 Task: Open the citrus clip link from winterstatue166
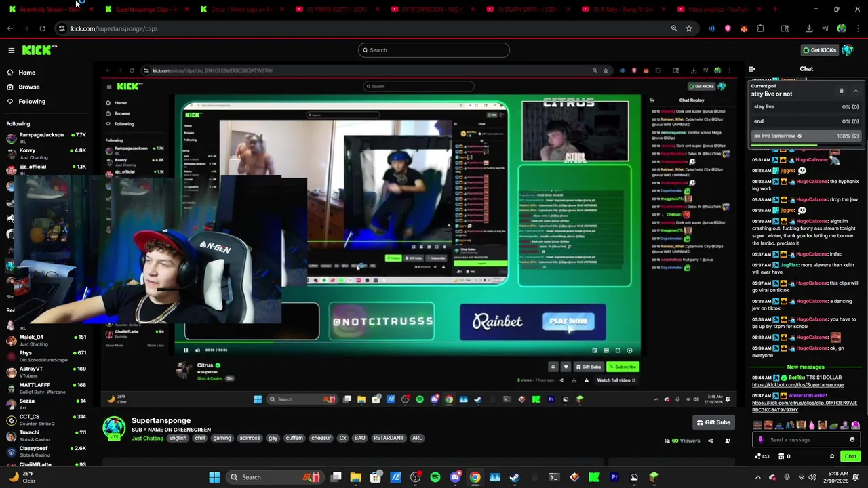click(804, 406)
